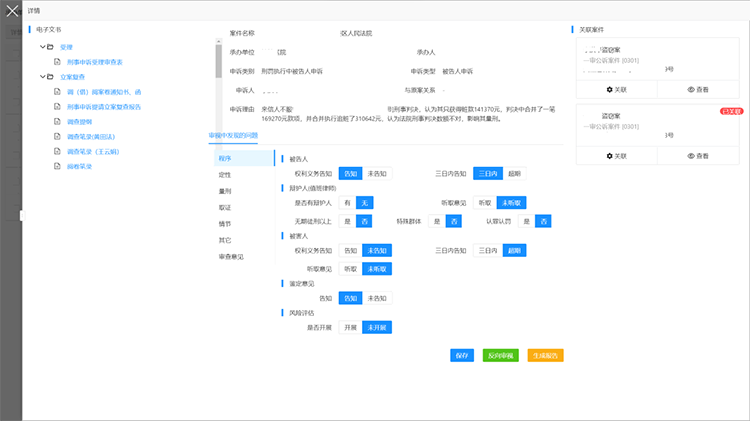The image size is (750, 421).
Task: Click the blue 保存 button
Action: click(461, 355)
